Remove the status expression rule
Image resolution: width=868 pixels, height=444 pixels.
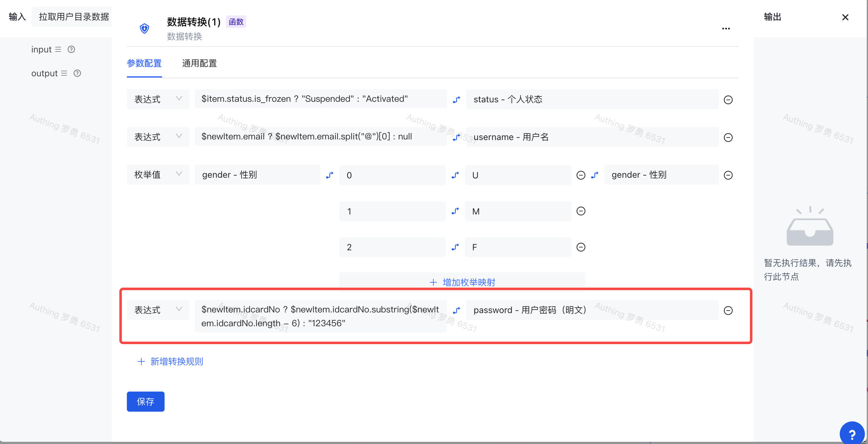click(728, 100)
